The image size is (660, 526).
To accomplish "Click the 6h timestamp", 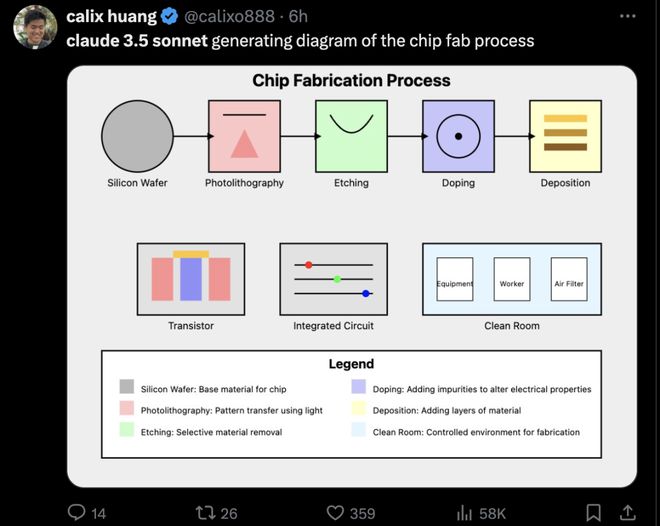I will click(298, 16).
